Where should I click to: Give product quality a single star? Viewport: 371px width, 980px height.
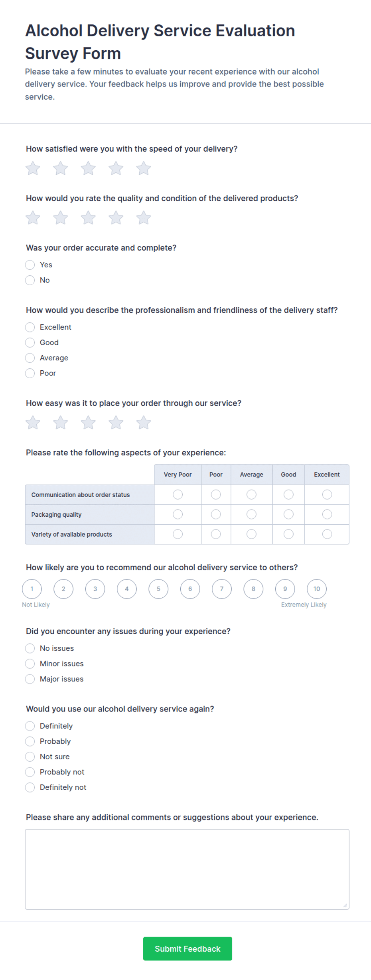point(33,218)
